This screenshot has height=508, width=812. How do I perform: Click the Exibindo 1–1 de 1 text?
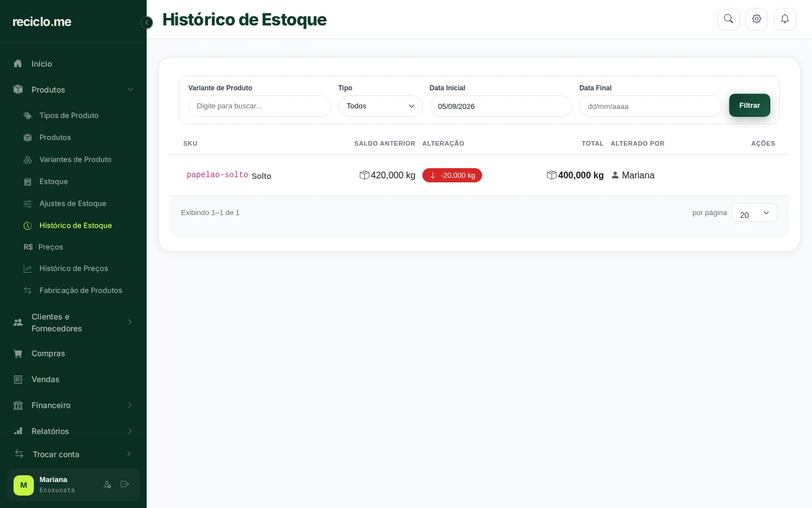pyautogui.click(x=210, y=213)
